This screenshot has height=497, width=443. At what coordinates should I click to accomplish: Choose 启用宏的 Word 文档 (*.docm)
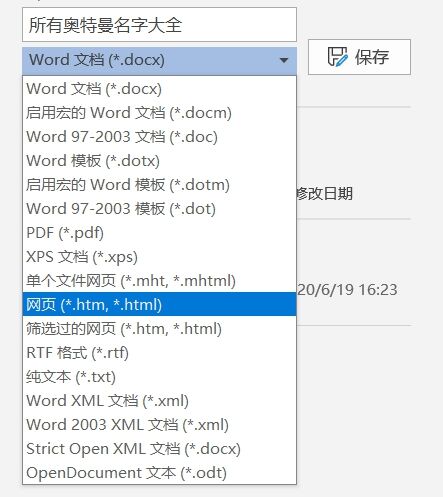coord(159,113)
